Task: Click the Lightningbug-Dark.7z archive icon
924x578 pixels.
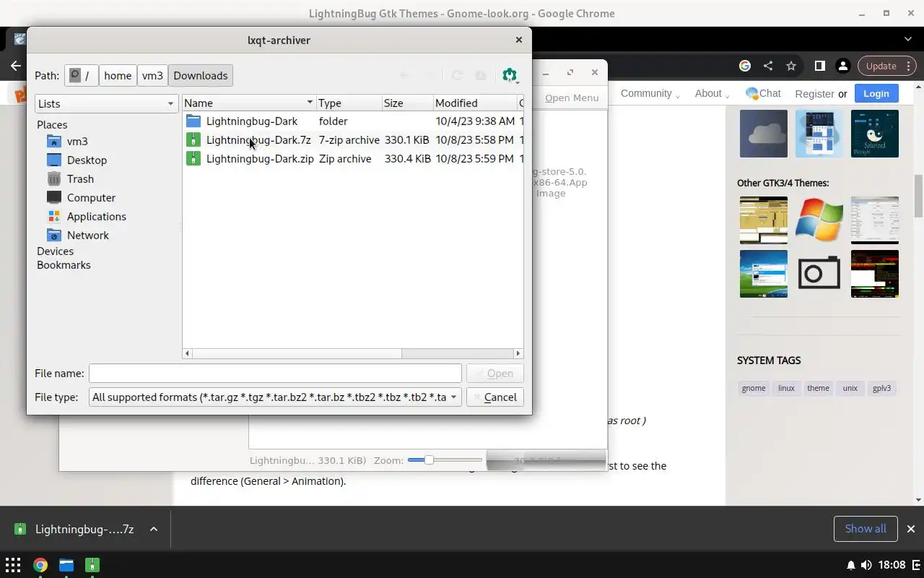Action: coord(193,139)
